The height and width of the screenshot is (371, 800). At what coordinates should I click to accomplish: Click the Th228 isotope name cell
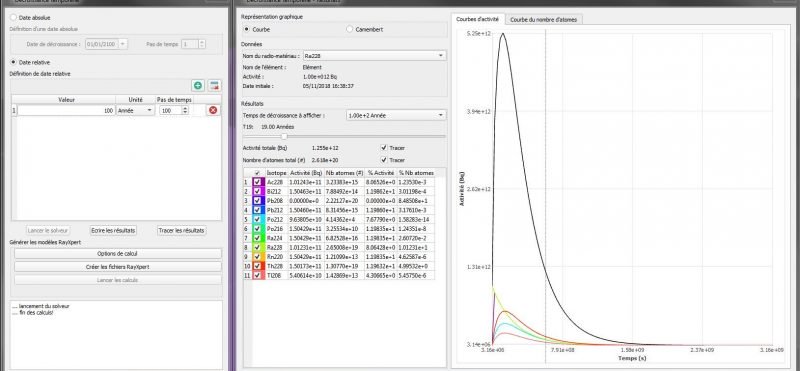[277, 266]
